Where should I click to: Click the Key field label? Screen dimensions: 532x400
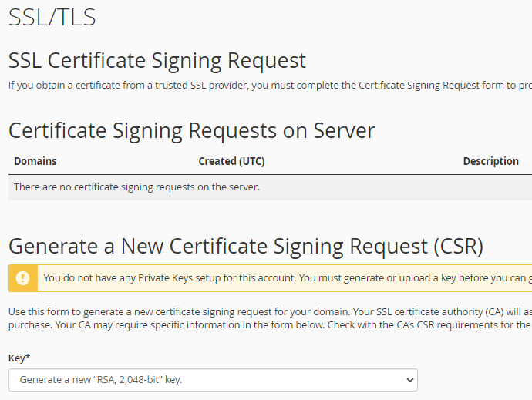17,358
